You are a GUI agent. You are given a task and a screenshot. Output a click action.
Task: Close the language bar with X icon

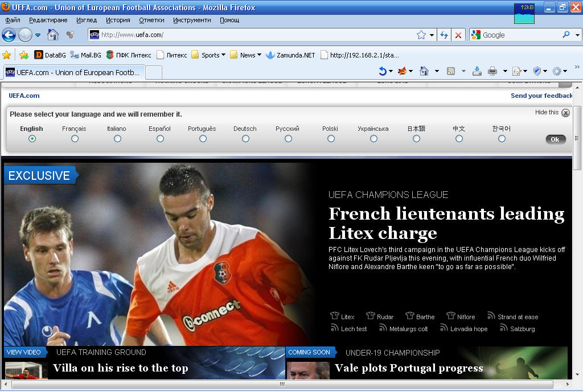click(565, 113)
